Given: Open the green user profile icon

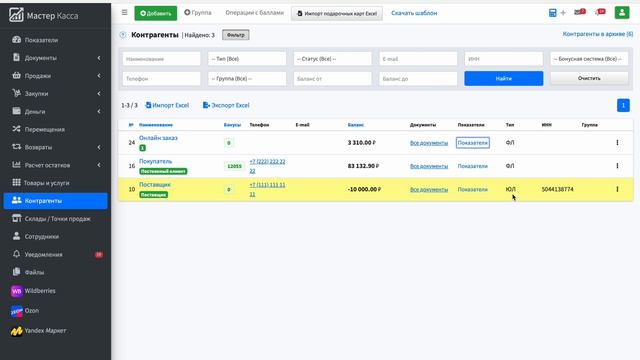Looking at the screenshot, I should (x=622, y=13).
